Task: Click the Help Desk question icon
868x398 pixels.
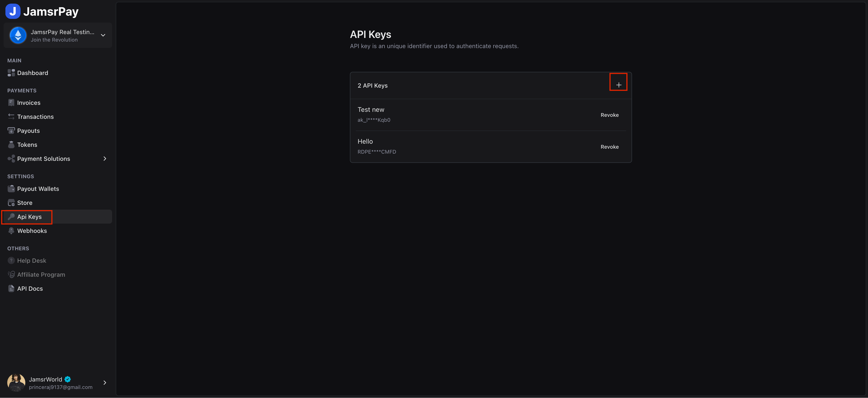Action: (x=11, y=261)
